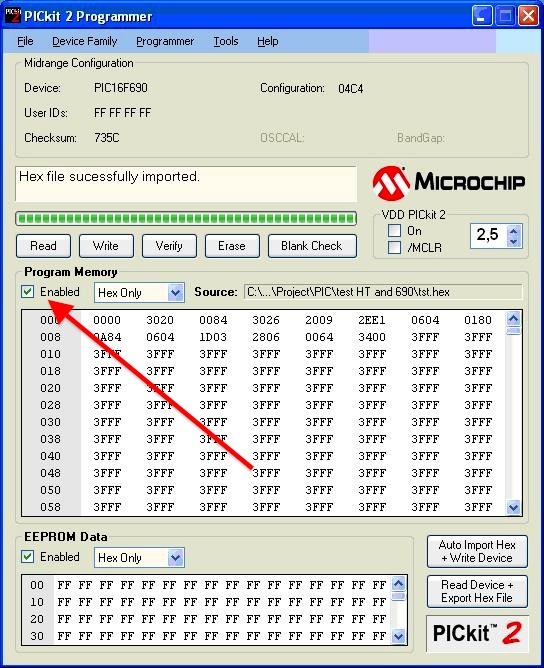Open the File menu
The height and width of the screenshot is (668, 544).
25,41
